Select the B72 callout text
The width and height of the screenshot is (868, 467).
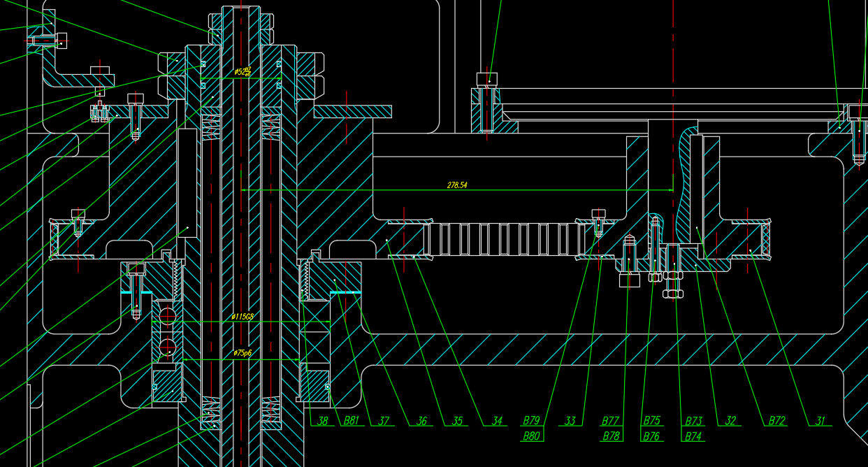coord(776,421)
